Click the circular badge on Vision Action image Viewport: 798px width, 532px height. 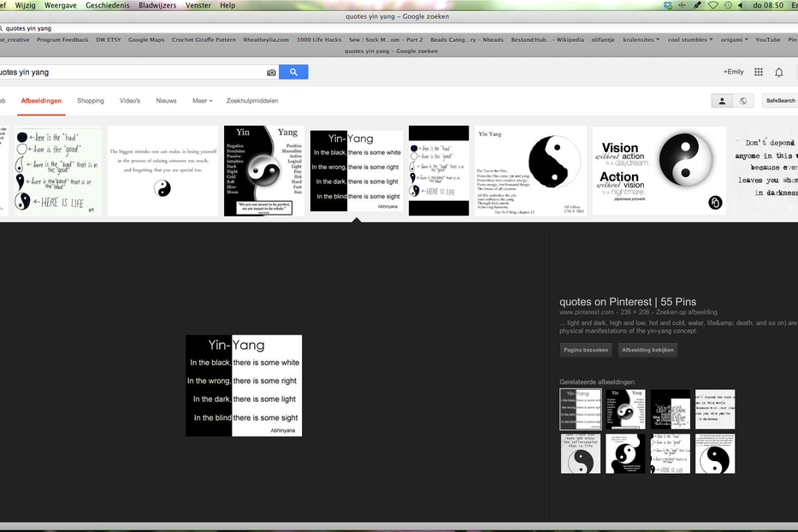715,203
